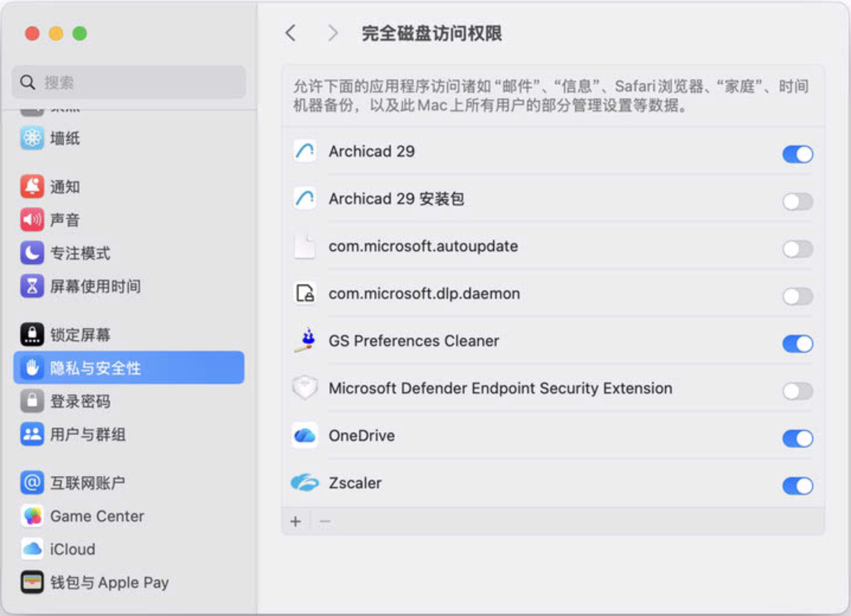The width and height of the screenshot is (851, 616).
Task: Enable the com.microsoft.autoupdate toggle
Action: coord(797,249)
